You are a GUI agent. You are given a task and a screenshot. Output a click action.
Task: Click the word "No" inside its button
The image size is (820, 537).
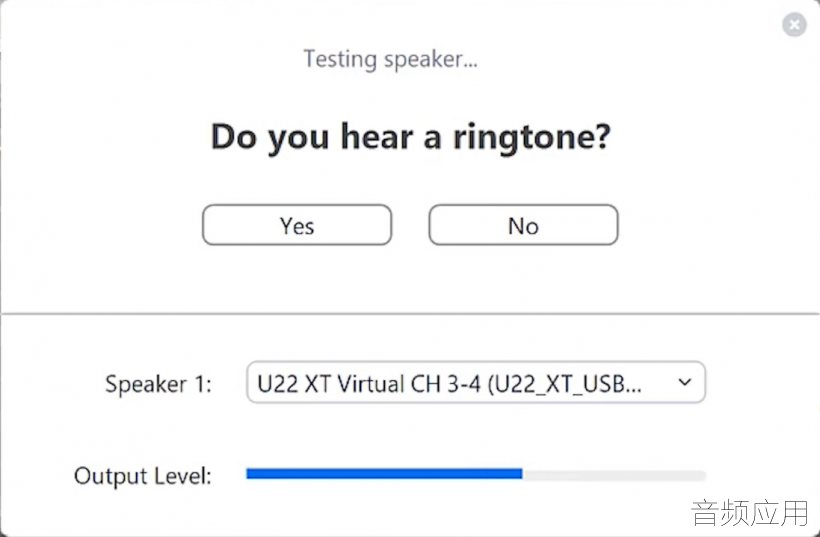523,226
